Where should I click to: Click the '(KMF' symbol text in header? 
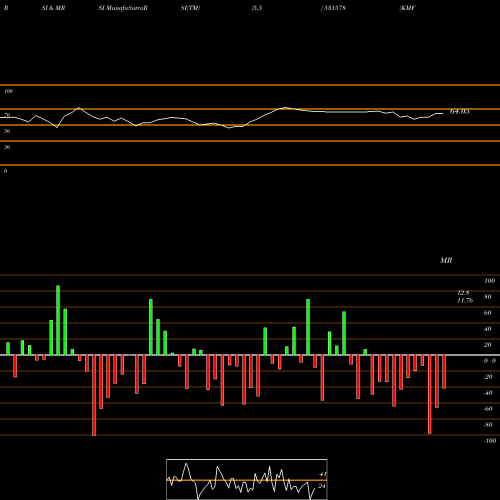tap(407, 8)
